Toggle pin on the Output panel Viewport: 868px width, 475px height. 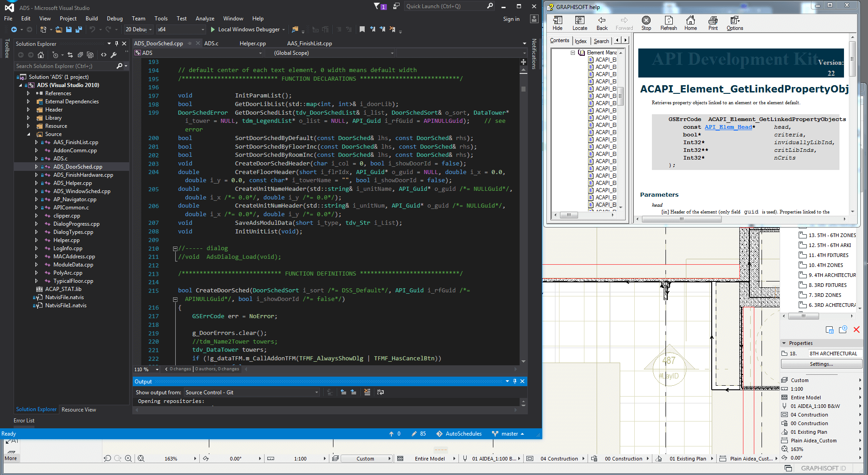[x=515, y=381]
